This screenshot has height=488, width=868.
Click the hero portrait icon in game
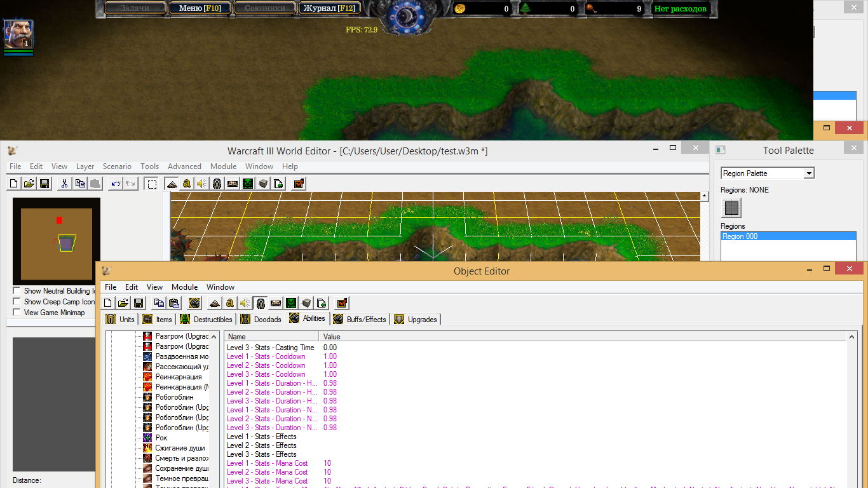click(x=18, y=34)
